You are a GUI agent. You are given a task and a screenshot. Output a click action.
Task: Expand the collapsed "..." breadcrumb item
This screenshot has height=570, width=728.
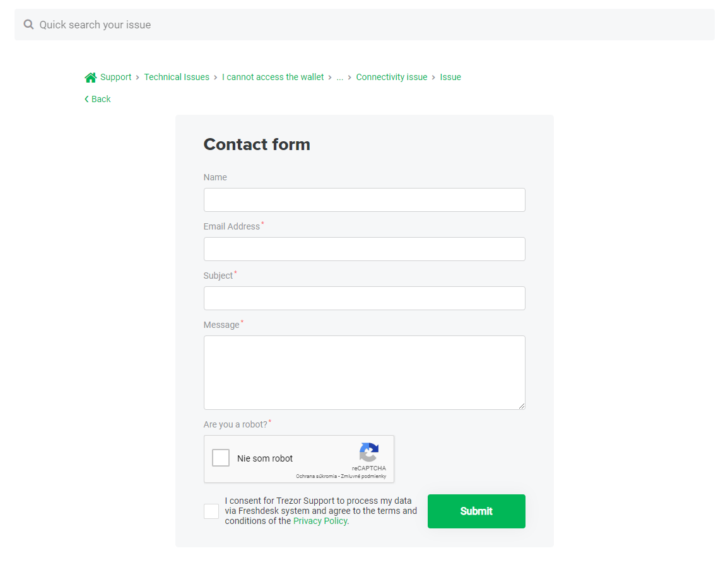point(340,77)
